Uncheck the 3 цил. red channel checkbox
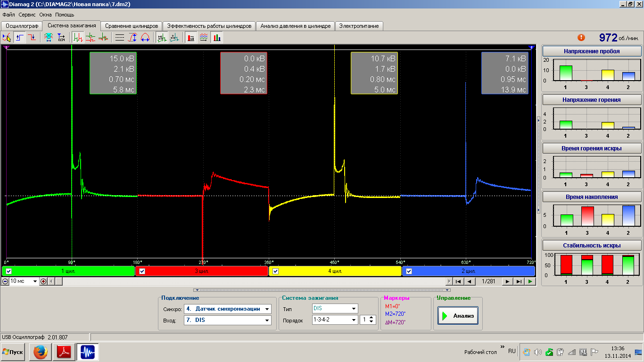644x362 pixels. (x=142, y=271)
